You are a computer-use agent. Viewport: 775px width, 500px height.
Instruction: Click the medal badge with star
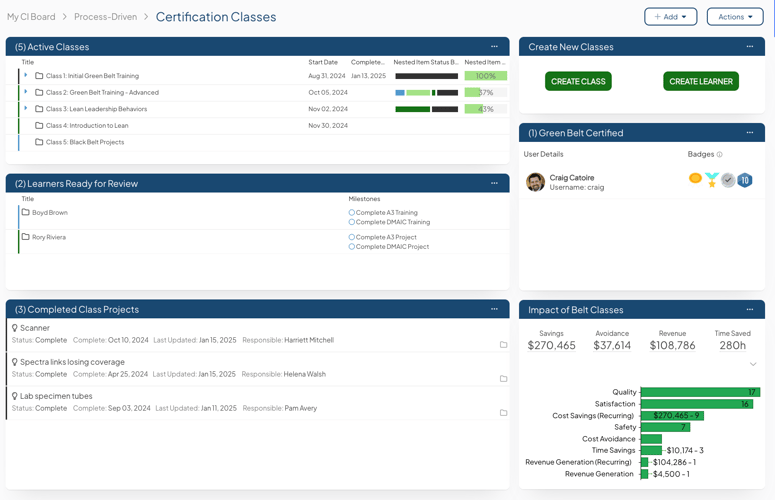(711, 180)
